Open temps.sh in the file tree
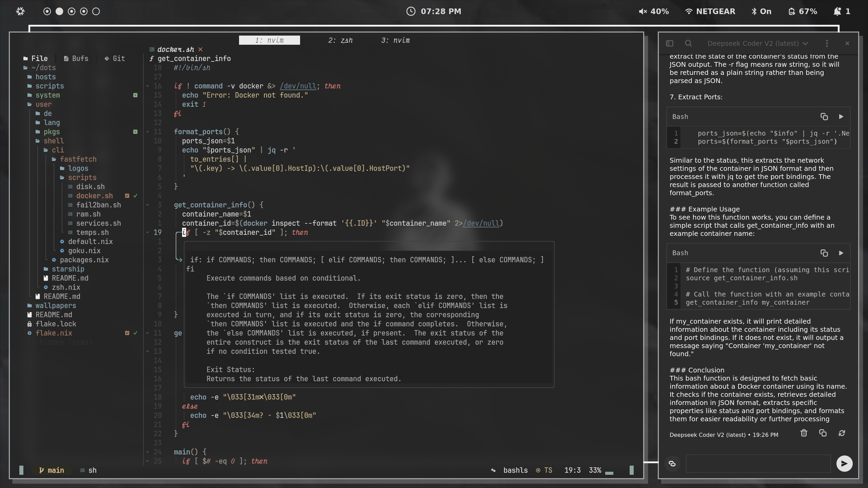 [x=88, y=232]
